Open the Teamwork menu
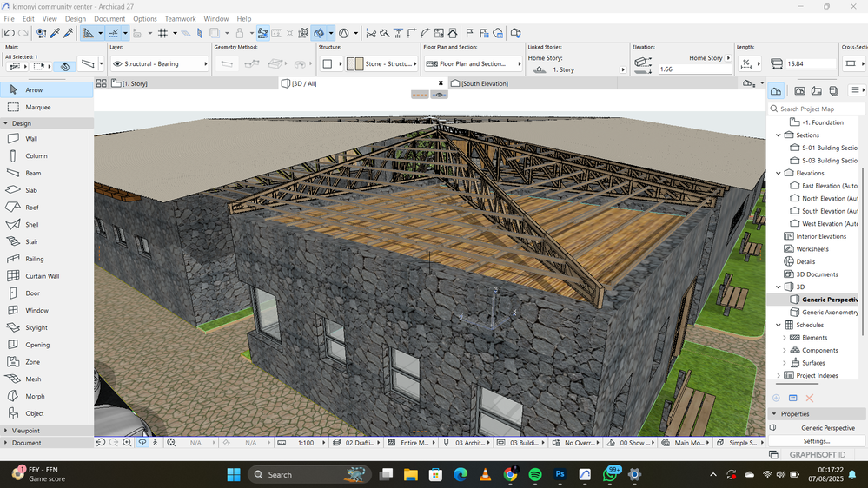This screenshot has width=868, height=488. (x=180, y=18)
